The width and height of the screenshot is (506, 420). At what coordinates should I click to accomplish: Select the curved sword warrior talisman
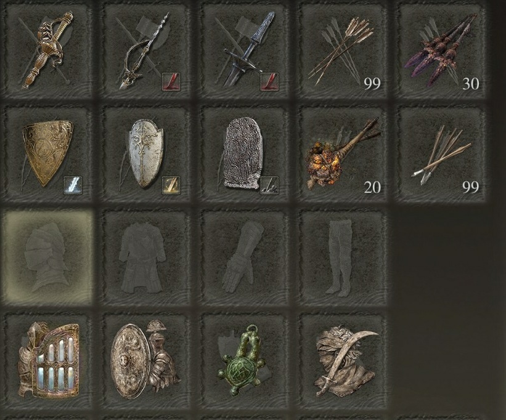tap(343, 360)
